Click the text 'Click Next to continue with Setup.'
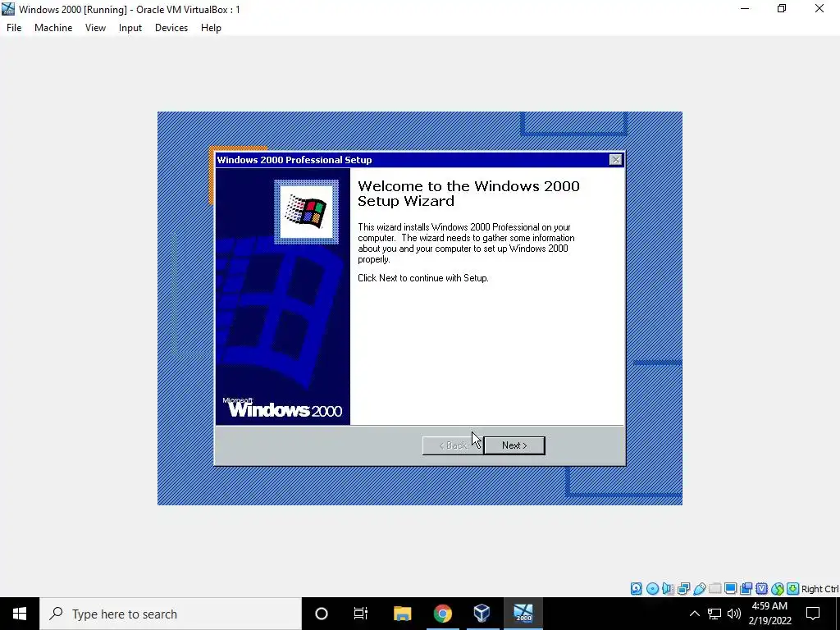This screenshot has width=840, height=630. pos(423,278)
